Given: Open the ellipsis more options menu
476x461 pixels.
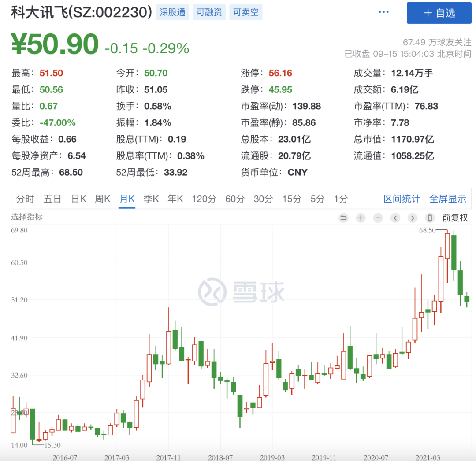Looking at the screenshot, I should point(383,12).
